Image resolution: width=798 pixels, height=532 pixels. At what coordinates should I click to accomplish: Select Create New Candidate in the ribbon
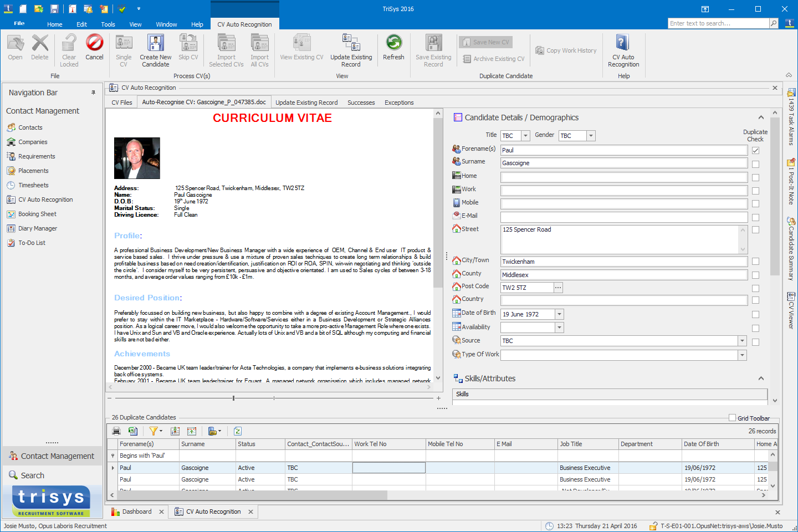[x=155, y=49]
